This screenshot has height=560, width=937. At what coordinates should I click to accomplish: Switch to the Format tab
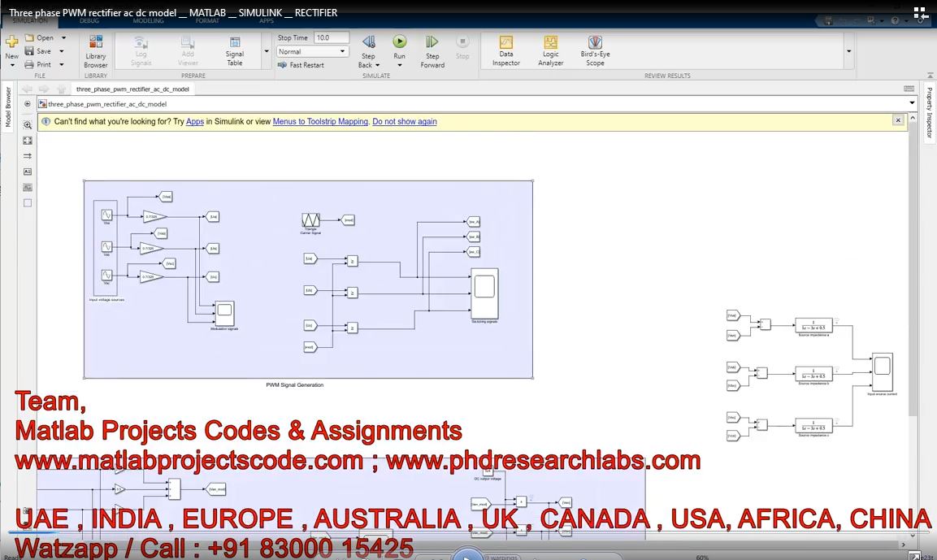pyautogui.click(x=207, y=20)
